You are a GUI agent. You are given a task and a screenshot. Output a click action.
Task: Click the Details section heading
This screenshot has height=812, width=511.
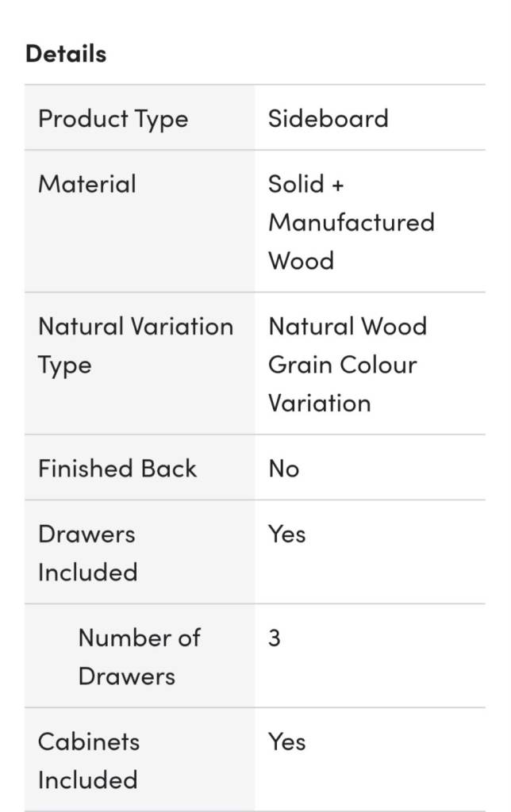coord(66,54)
